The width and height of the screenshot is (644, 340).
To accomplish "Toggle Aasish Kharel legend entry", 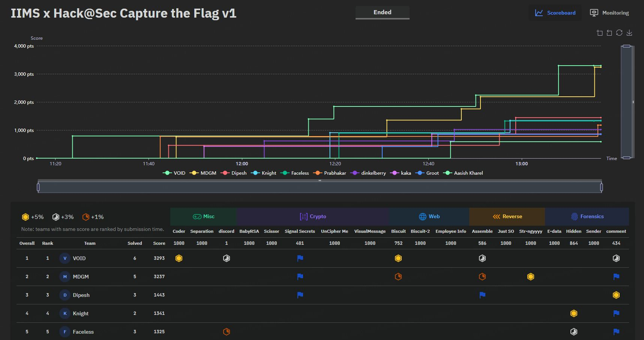I will (x=464, y=173).
